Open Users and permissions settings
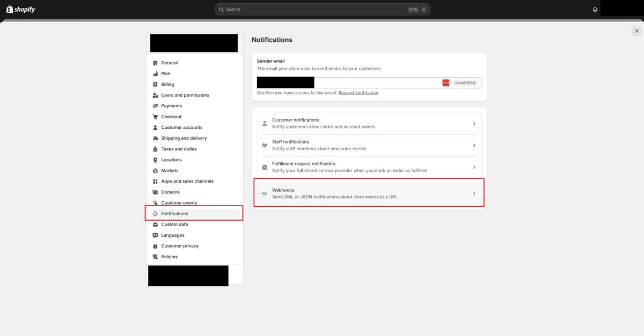644x336 pixels. tap(185, 95)
